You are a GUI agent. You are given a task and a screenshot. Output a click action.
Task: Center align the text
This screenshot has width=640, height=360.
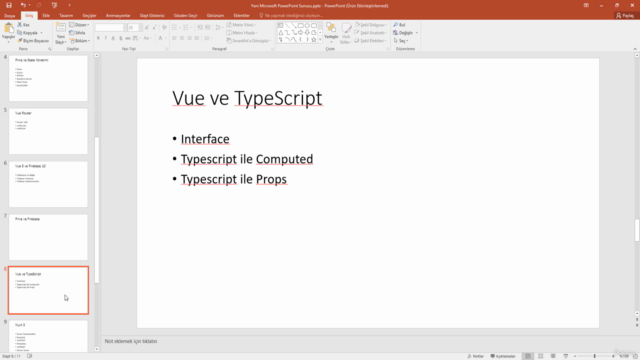(x=182, y=38)
